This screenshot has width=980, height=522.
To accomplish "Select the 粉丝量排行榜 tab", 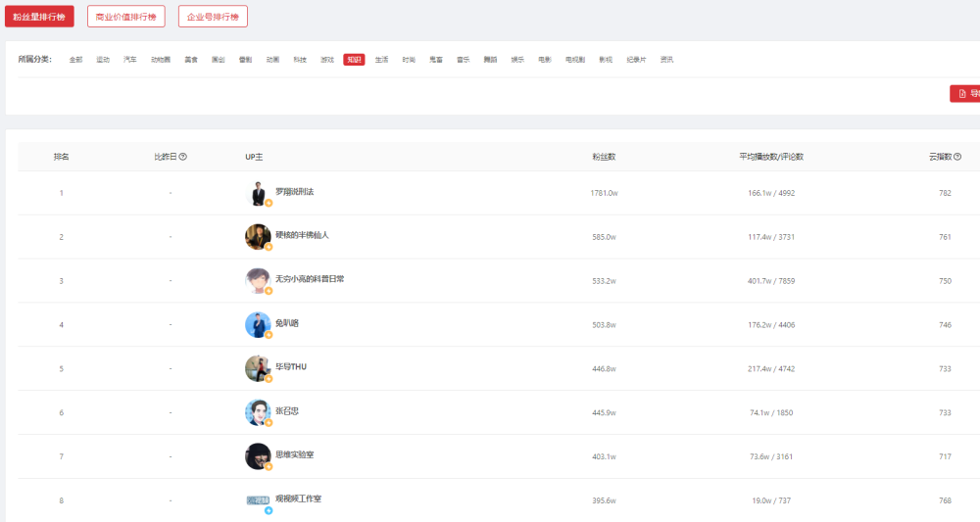I will 39,17.
